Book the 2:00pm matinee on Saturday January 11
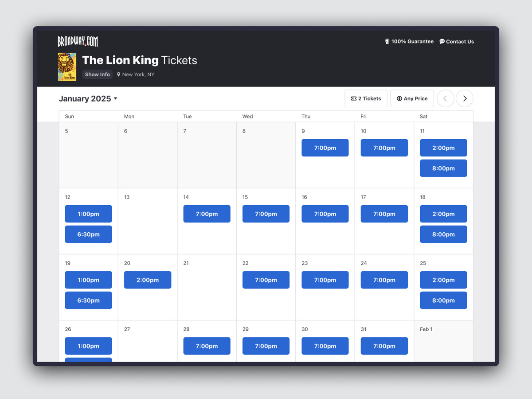532x399 pixels. pos(443,148)
